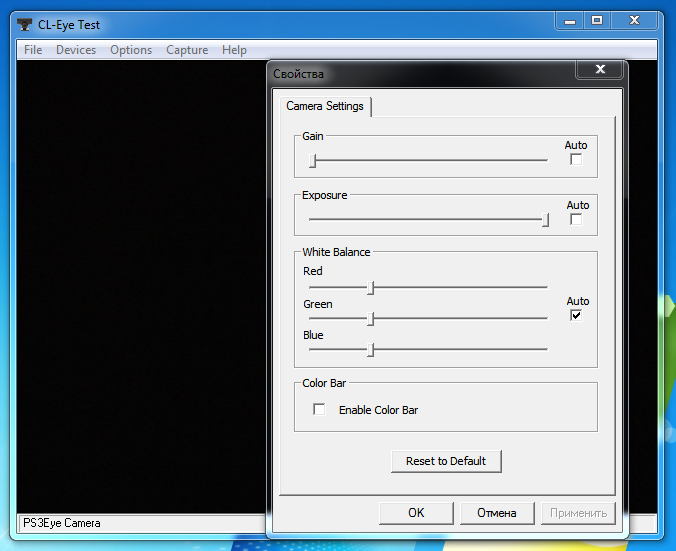Click the Reset to Default button

click(x=446, y=461)
